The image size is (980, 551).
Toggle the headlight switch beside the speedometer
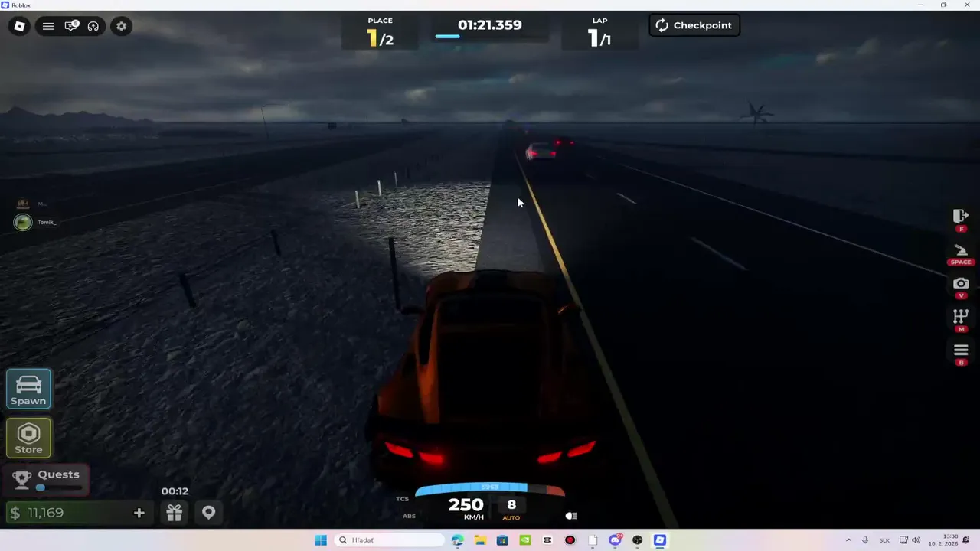(571, 516)
